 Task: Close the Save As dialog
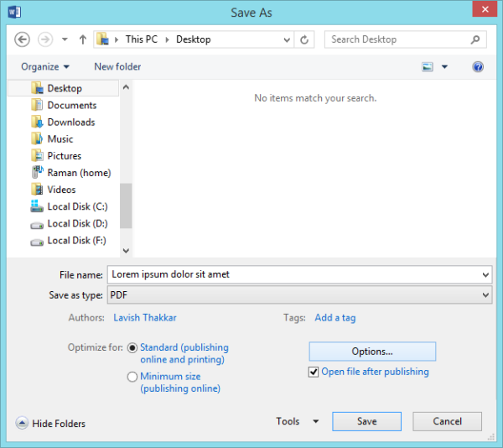click(485, 9)
